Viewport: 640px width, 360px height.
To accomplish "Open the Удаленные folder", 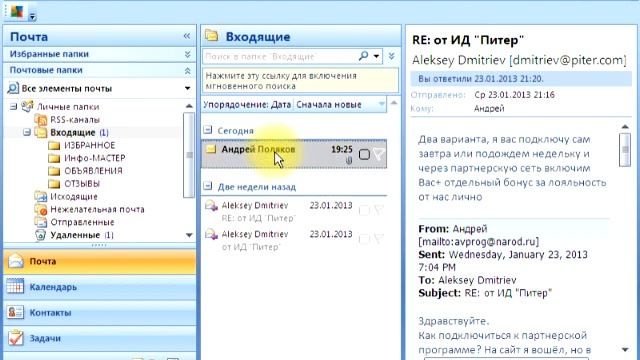I will [75, 235].
